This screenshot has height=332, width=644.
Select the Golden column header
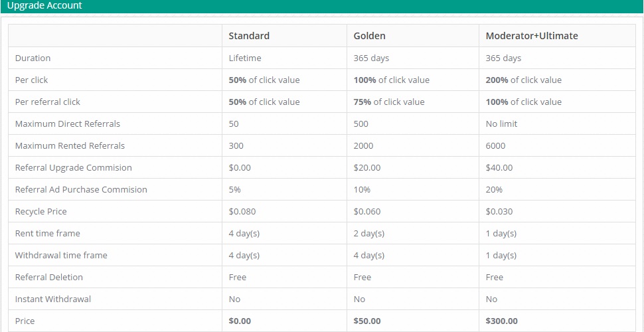click(369, 36)
